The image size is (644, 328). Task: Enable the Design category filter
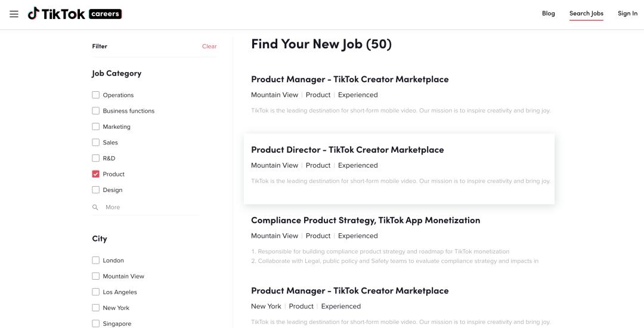pos(96,190)
